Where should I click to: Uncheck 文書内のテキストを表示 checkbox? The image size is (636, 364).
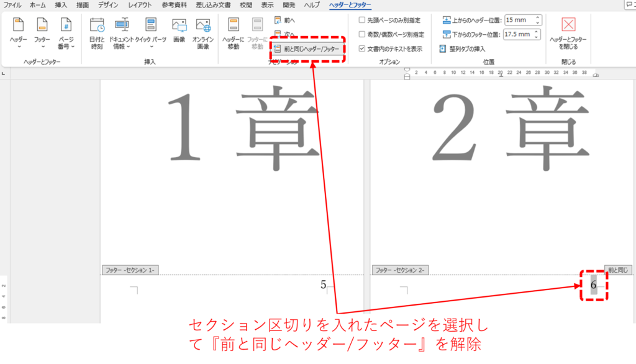coord(362,48)
